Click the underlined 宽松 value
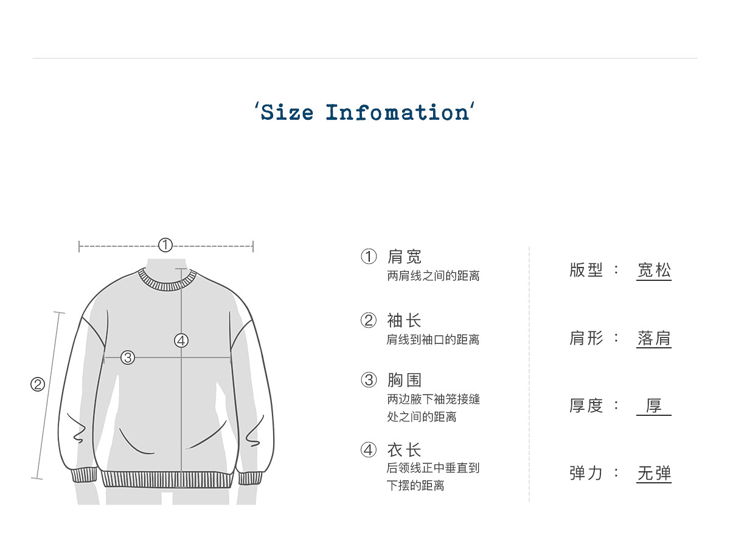This screenshot has height=560, width=730. tap(654, 271)
